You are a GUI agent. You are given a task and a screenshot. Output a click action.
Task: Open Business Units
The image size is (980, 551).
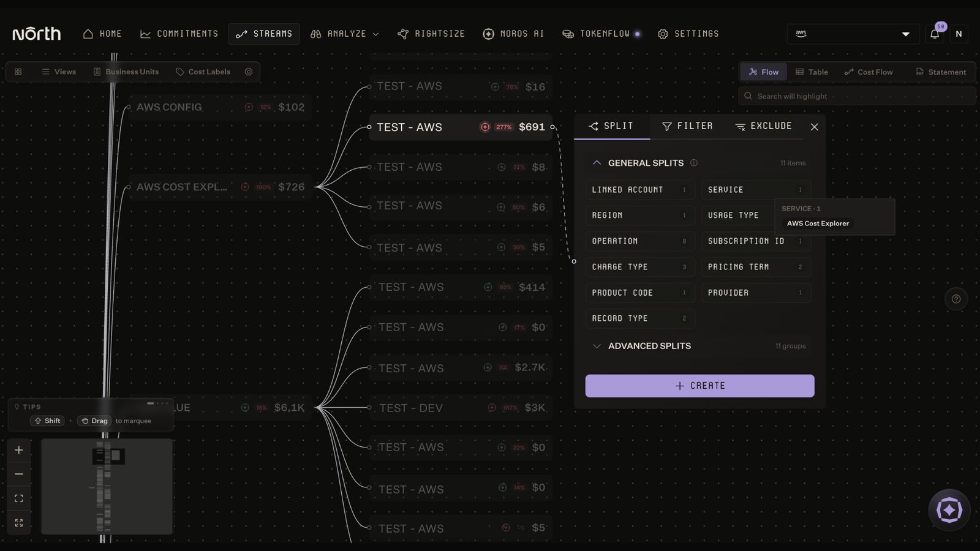click(x=126, y=72)
